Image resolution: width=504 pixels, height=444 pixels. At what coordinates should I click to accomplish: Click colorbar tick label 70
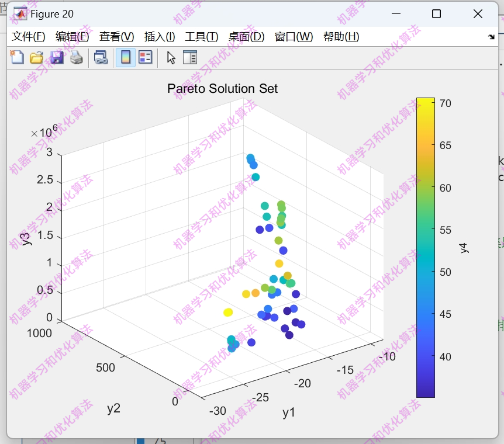[x=446, y=103]
